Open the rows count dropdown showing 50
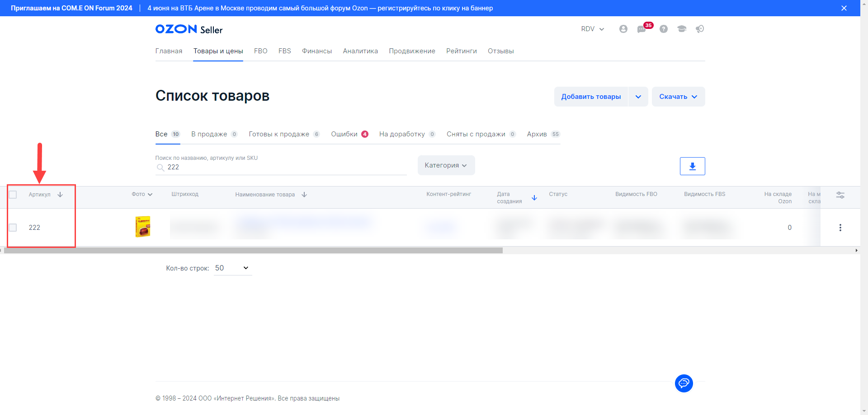This screenshot has height=415, width=868. [232, 268]
